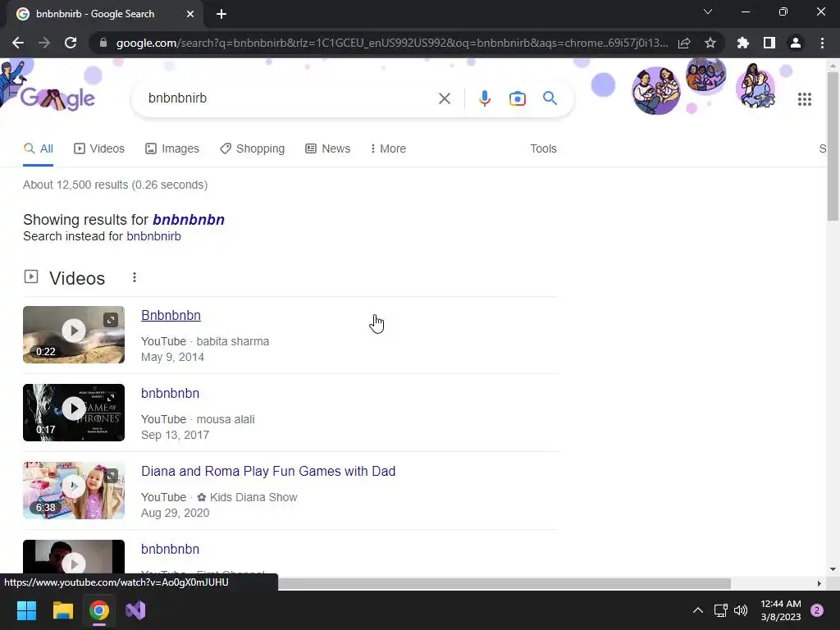Open the volume tray icon
The height and width of the screenshot is (630, 840).
coord(741,610)
